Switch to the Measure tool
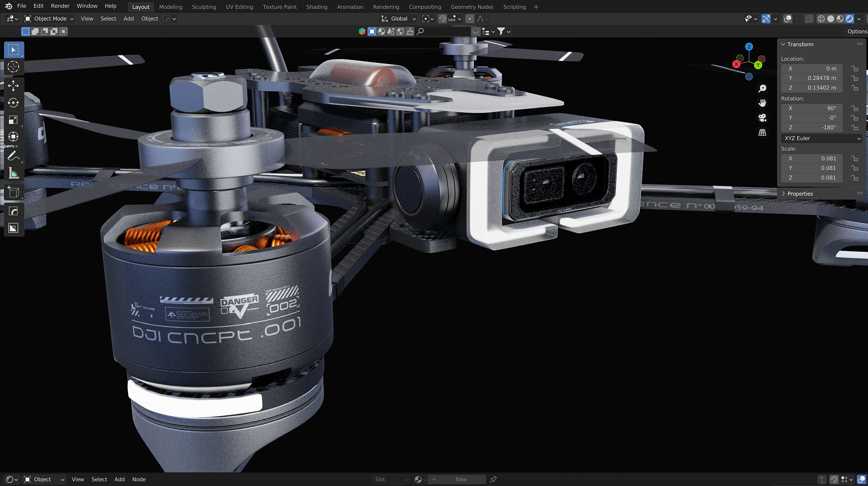The width and height of the screenshot is (868, 486). [14, 172]
